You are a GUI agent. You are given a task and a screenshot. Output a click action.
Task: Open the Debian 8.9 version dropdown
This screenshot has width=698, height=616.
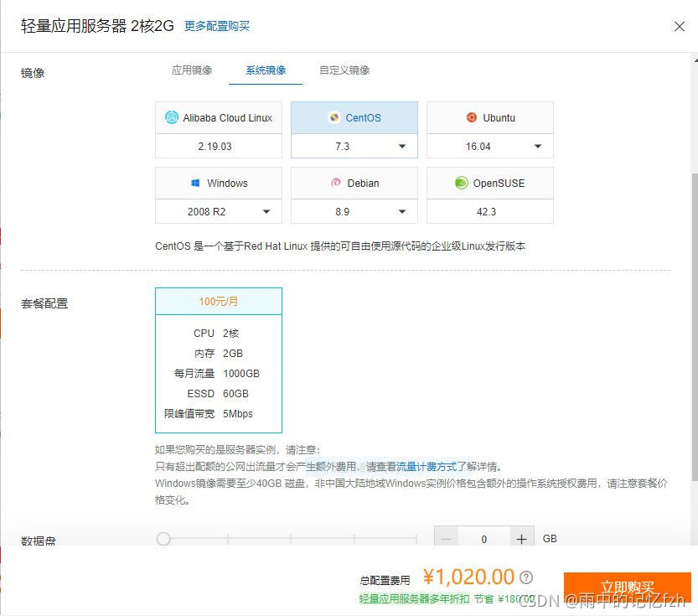[x=354, y=211]
